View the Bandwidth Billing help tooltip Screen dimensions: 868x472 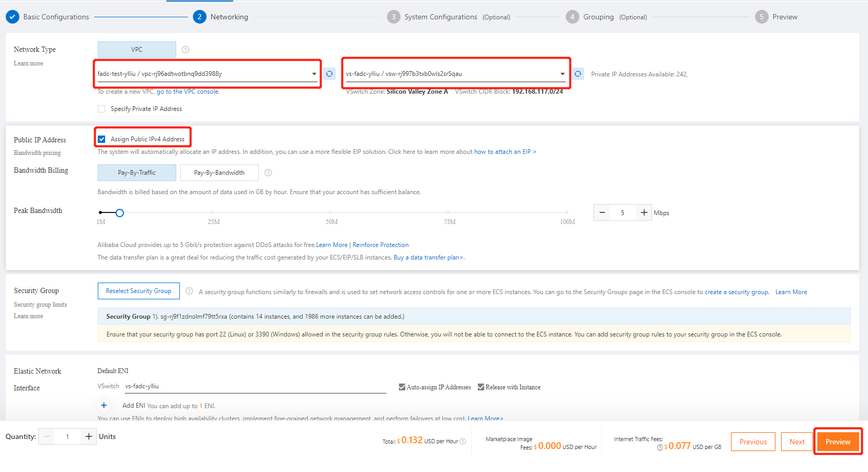[x=268, y=172]
